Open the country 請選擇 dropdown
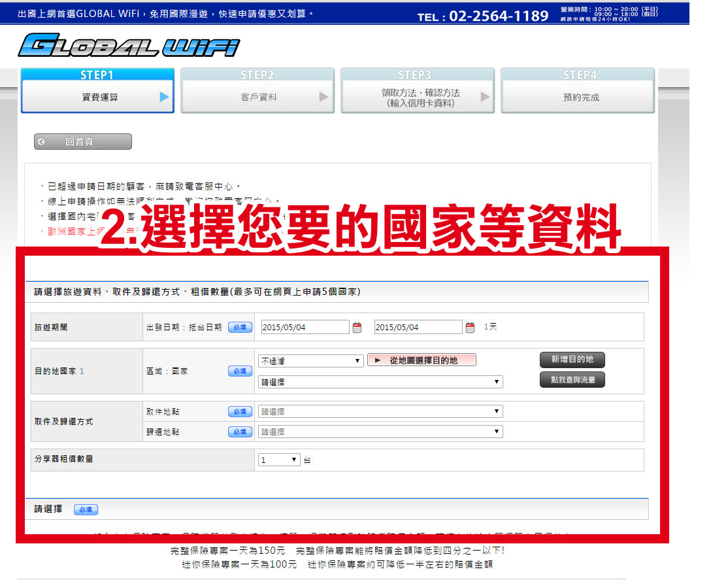The width and height of the screenshot is (728, 580). (x=380, y=382)
